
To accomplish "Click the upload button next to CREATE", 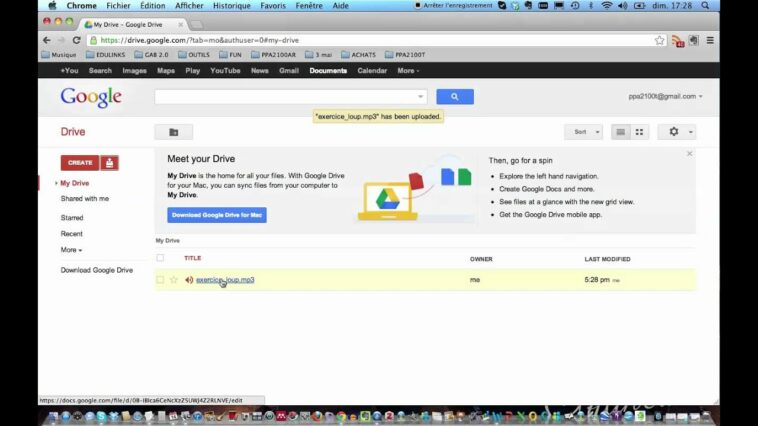I will (109, 163).
